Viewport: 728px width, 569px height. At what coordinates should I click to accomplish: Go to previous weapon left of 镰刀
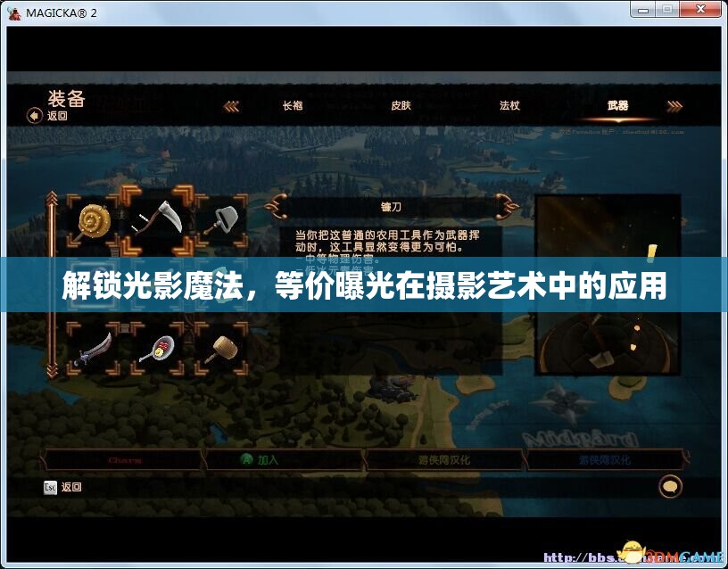277,207
